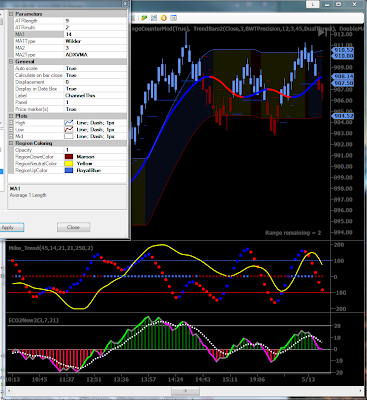Viewport: 367px width, 400px height.
Task: Click the High plot line style icon
Action: click(x=68, y=123)
